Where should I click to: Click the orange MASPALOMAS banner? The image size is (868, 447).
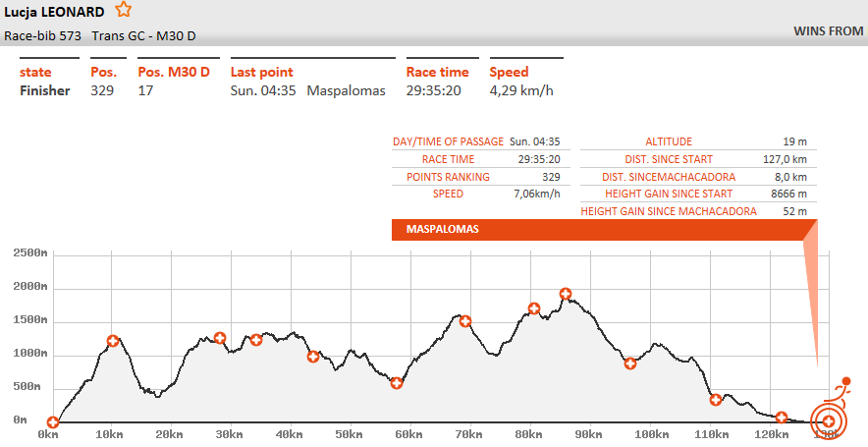[599, 229]
